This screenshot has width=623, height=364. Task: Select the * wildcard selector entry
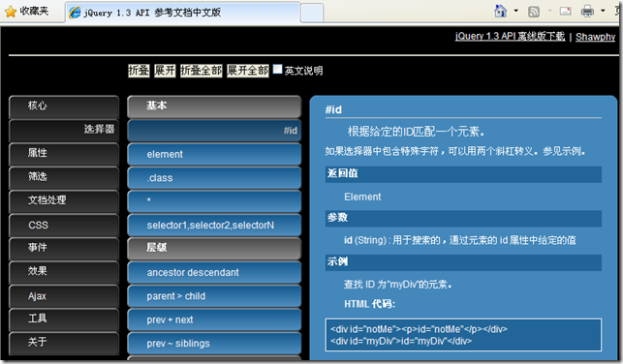[214, 201]
